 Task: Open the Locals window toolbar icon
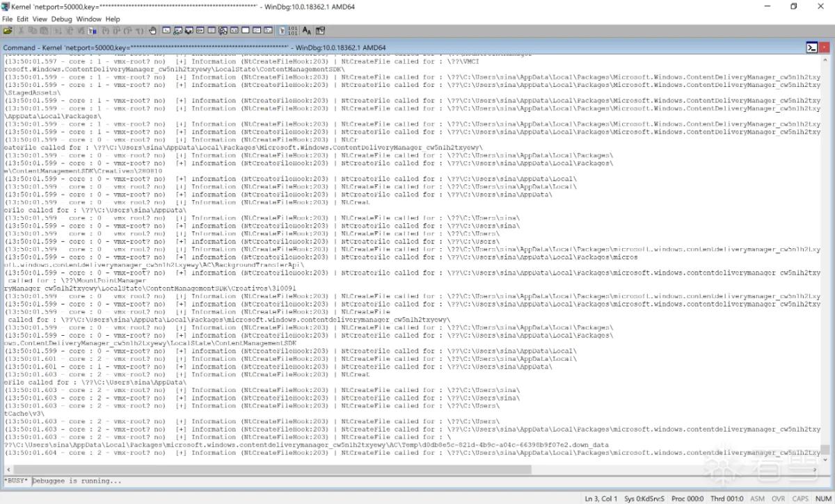pos(189,31)
